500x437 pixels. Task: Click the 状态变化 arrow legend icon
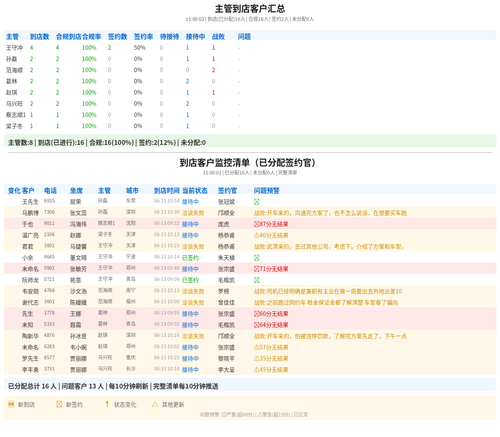107,404
